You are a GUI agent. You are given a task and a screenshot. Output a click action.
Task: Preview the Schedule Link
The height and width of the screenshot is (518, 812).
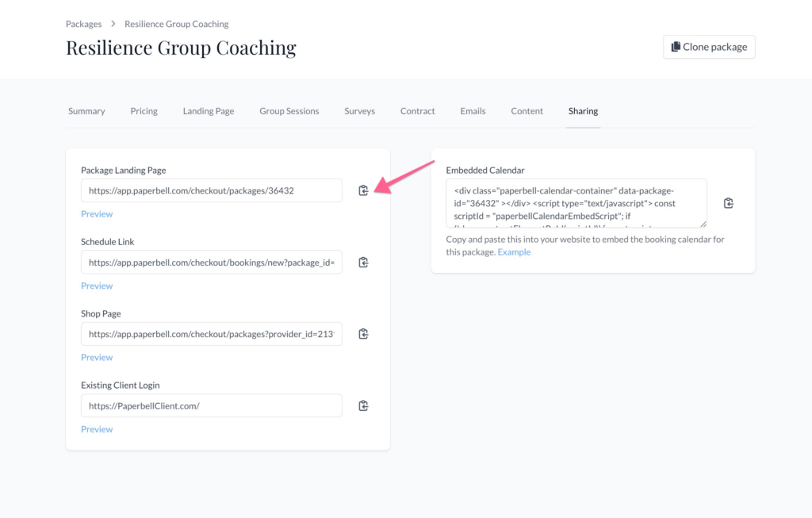click(97, 286)
